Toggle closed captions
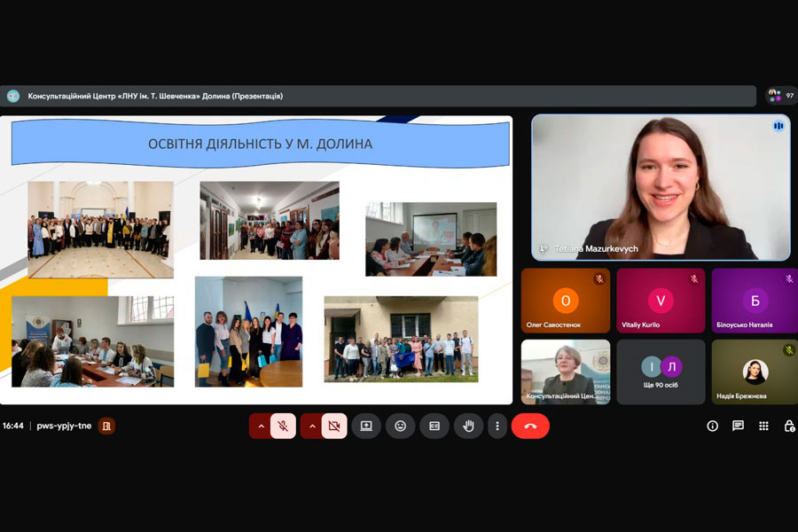Image resolution: width=798 pixels, height=532 pixels. pos(434,426)
